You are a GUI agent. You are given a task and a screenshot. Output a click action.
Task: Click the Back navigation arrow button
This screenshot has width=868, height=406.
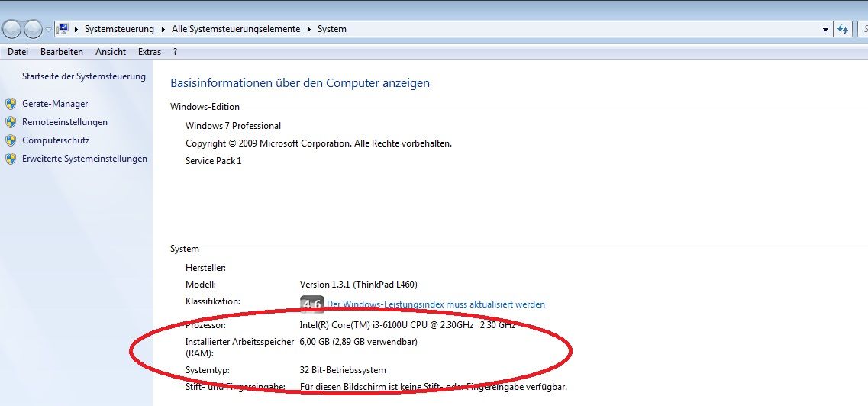click(11, 29)
